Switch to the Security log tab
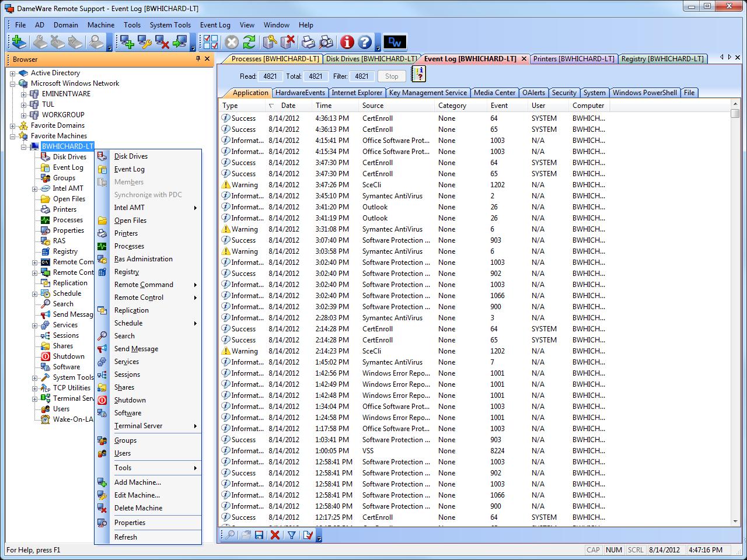The height and width of the screenshot is (560, 747). 564,93
